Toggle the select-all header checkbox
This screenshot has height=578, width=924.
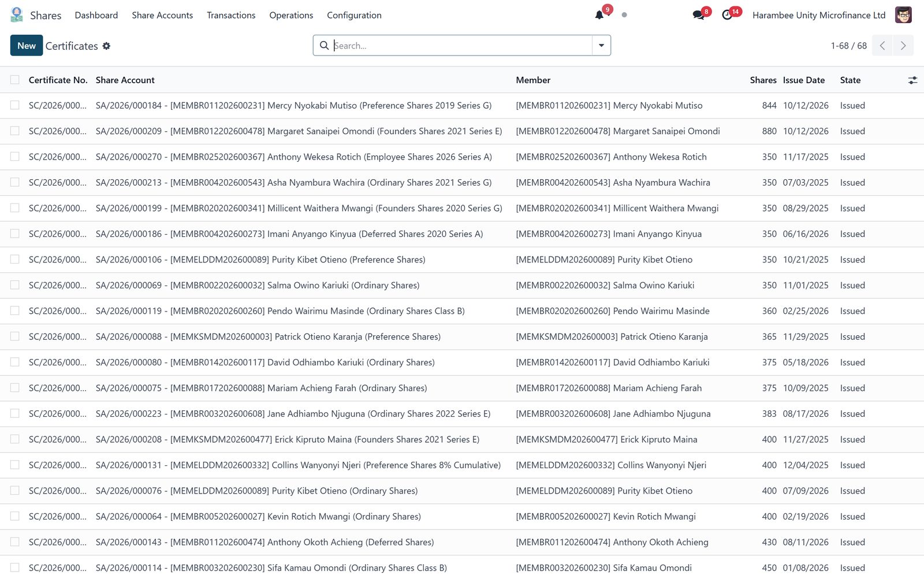point(15,80)
